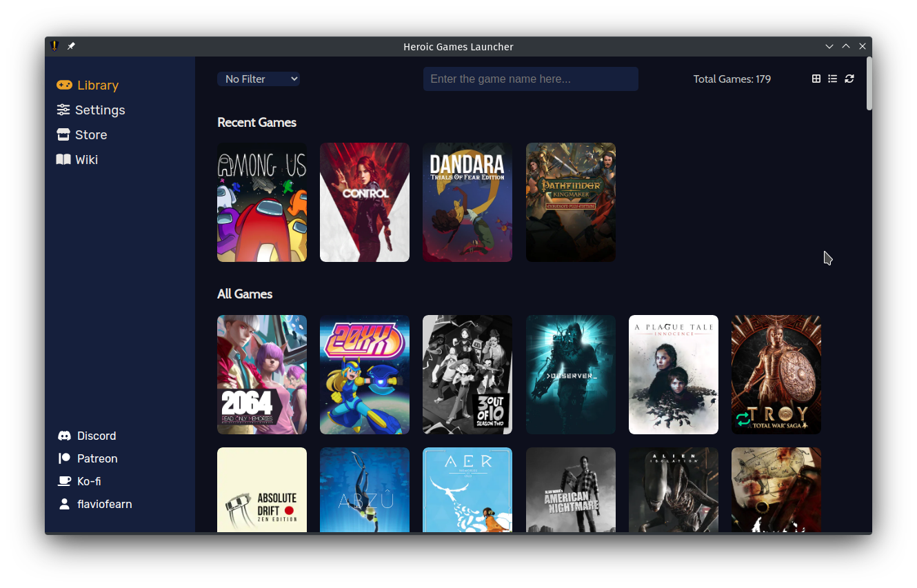917x588 pixels.
Task: Open Control from Recent Games
Action: tap(365, 202)
